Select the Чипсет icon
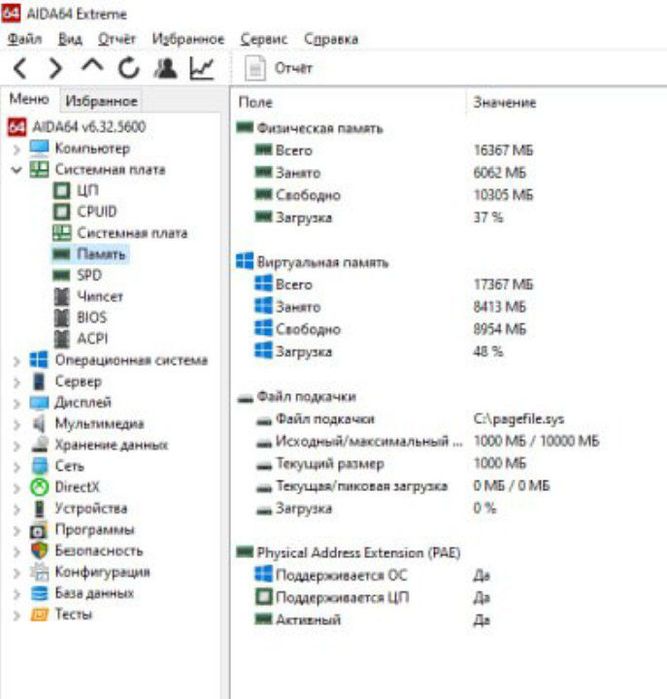 coord(62,297)
